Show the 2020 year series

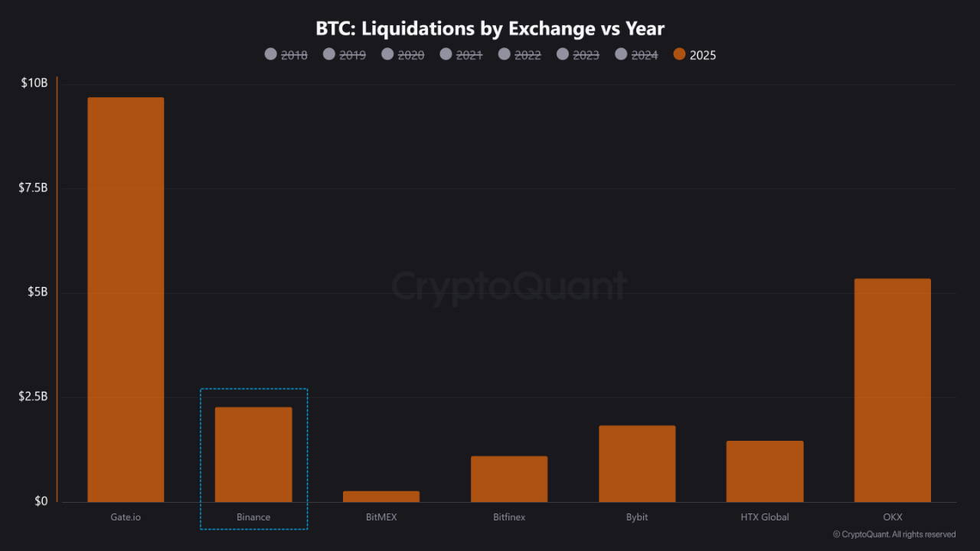[403, 54]
